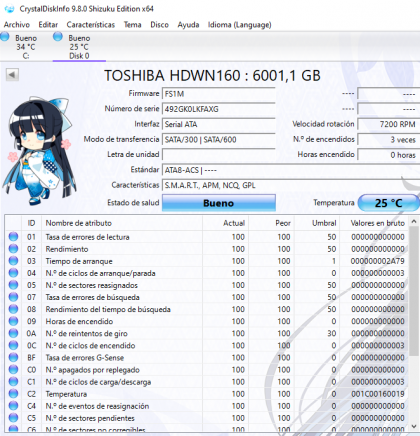Click the Características field S.M.A.R.T., APM, NCQ, GPL
Image resolution: width=420 pixels, height=436 pixels.
click(x=291, y=185)
